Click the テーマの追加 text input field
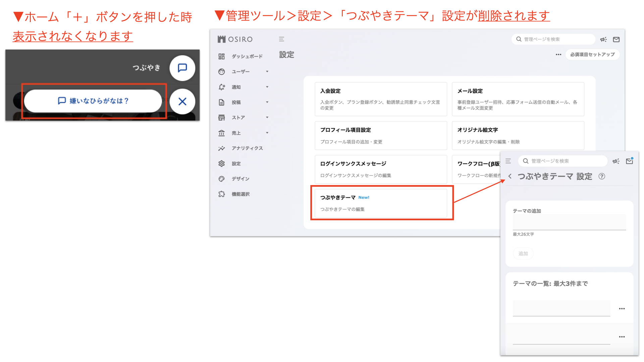This screenshot has height=362, width=644. point(569,223)
